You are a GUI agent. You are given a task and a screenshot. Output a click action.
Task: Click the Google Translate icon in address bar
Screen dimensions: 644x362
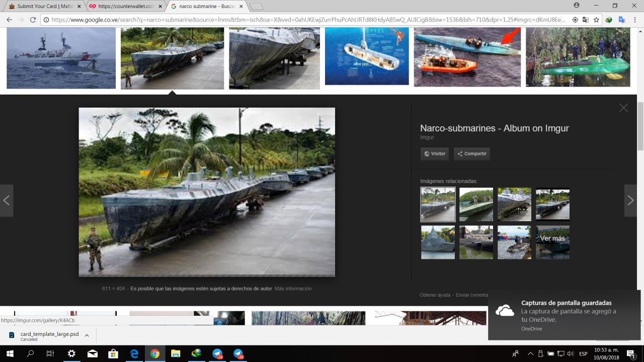click(x=585, y=20)
